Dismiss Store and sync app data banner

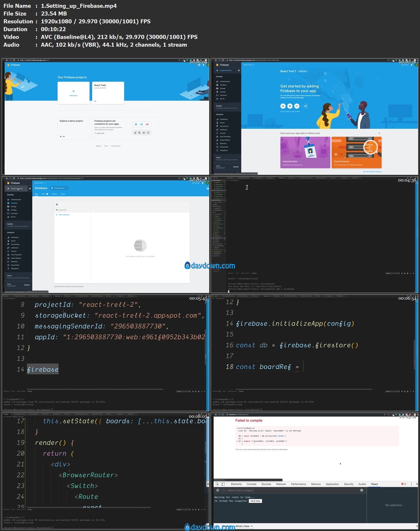[x=379, y=133]
